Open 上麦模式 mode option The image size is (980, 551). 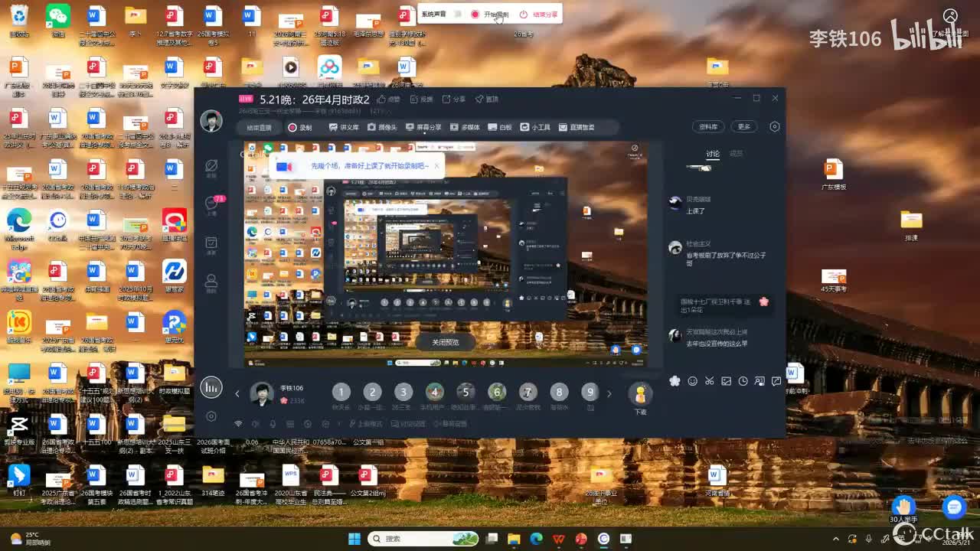(366, 424)
